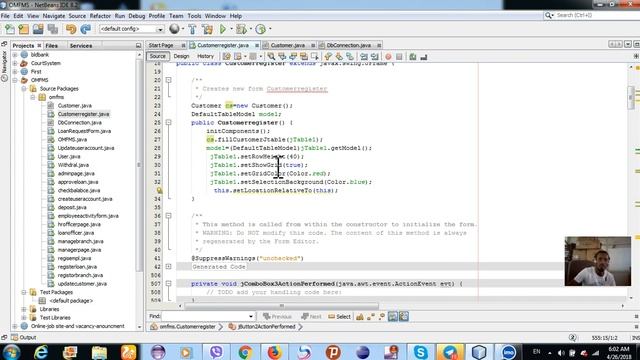The width and height of the screenshot is (640, 360).
Task: Select updatecustomer.java in the tree
Action: pos(82,284)
